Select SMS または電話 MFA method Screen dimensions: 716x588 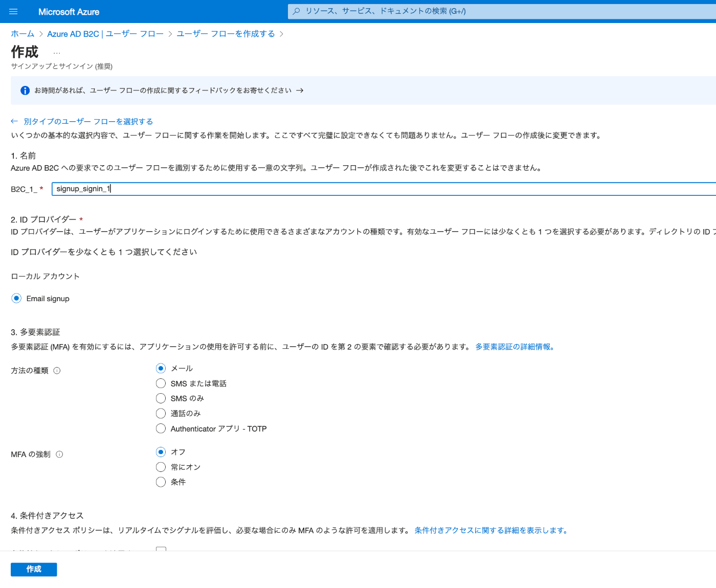click(161, 383)
